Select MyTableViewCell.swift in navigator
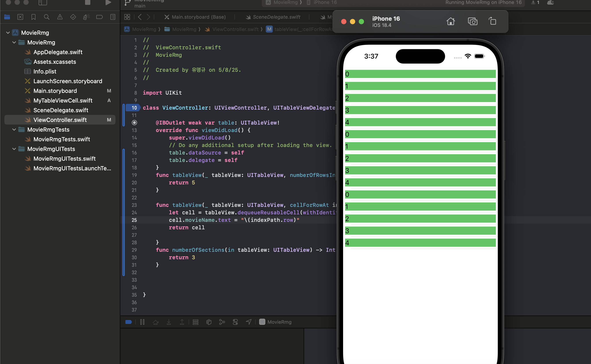 point(63,100)
